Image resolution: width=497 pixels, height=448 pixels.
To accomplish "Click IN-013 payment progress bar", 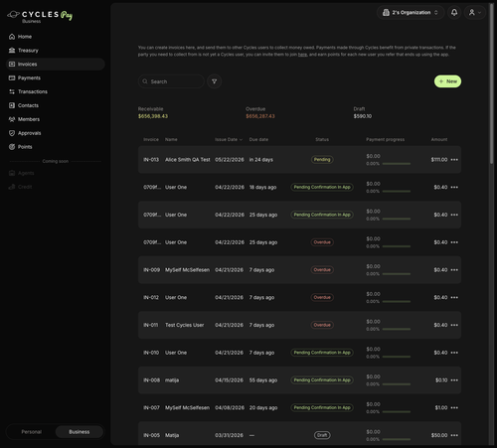I will pos(397,164).
